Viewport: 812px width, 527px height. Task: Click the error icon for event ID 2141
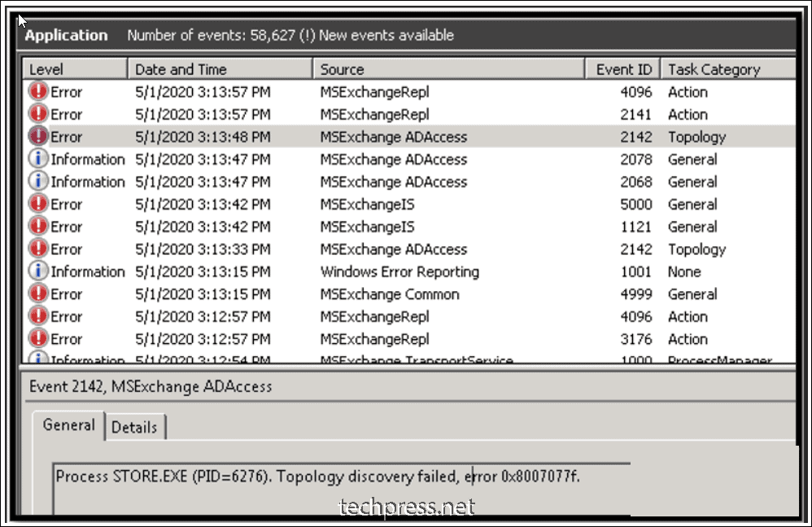tap(38, 114)
